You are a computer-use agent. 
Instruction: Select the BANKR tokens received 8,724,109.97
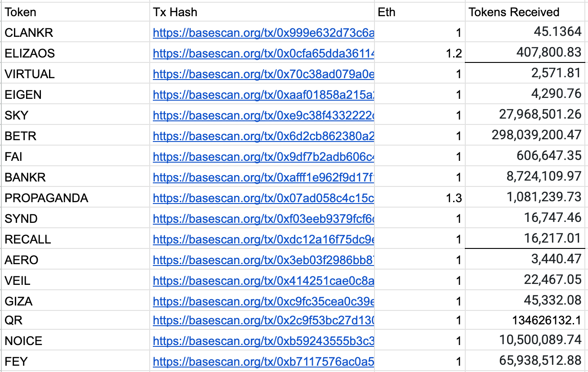526,177
